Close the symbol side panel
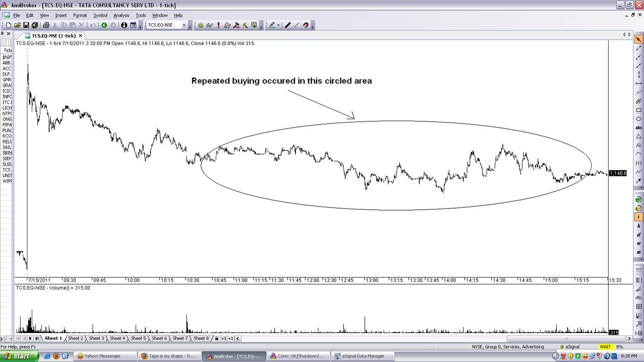 coord(8,34)
